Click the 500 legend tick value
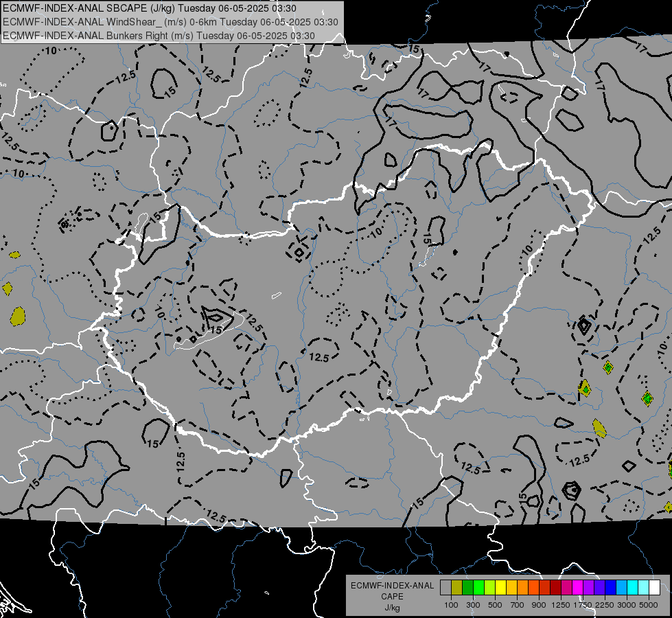 (495, 605)
